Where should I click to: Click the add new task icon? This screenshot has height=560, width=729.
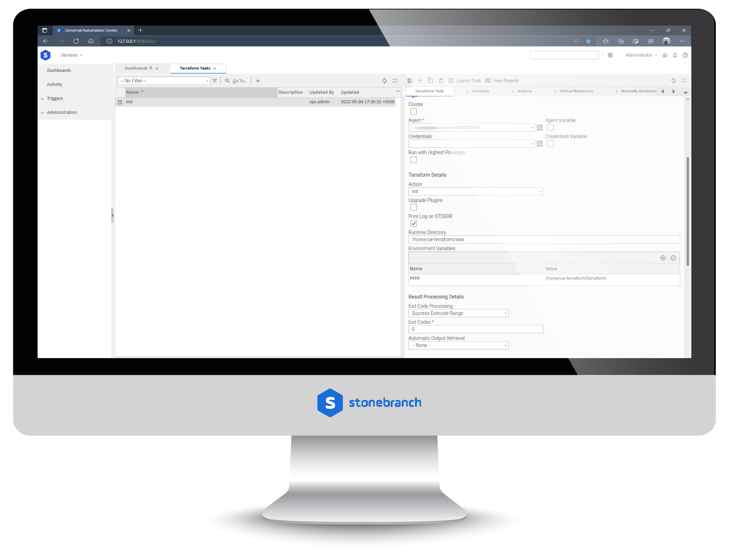(421, 80)
